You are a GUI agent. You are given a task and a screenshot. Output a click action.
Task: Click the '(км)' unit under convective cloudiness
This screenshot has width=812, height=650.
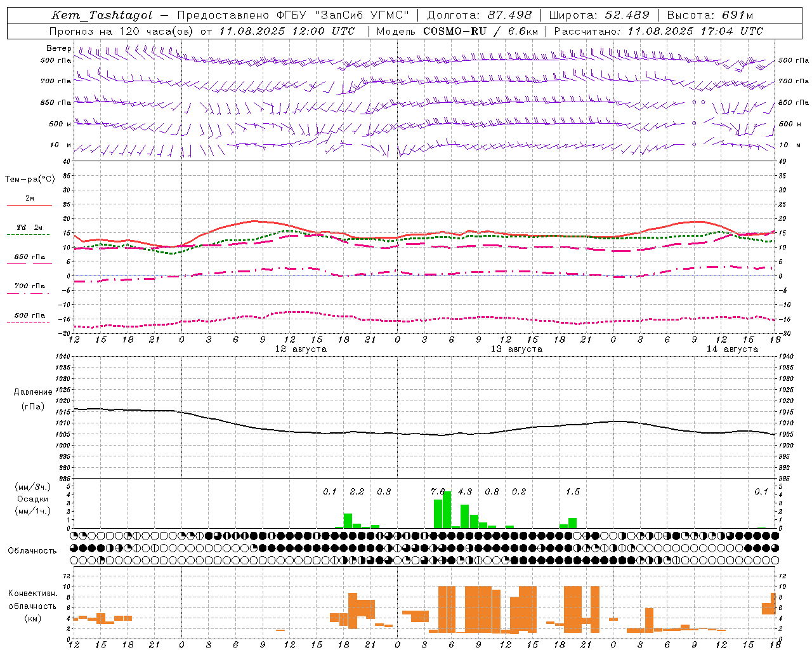[x=32, y=618]
